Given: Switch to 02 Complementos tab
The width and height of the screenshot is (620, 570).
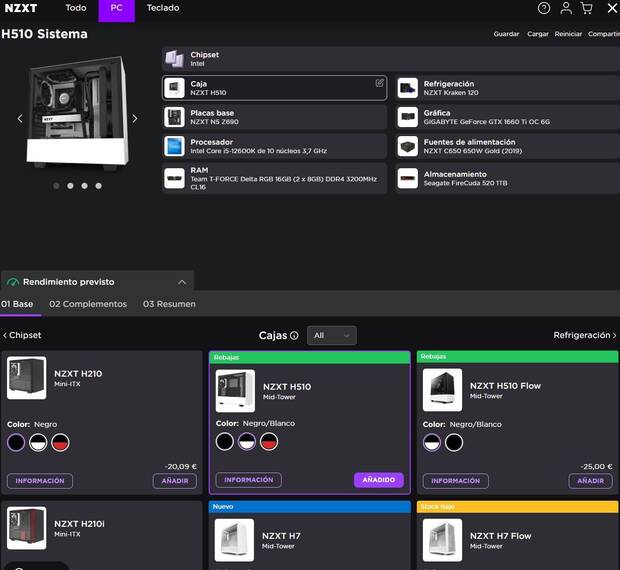Looking at the screenshot, I should pyautogui.click(x=88, y=304).
